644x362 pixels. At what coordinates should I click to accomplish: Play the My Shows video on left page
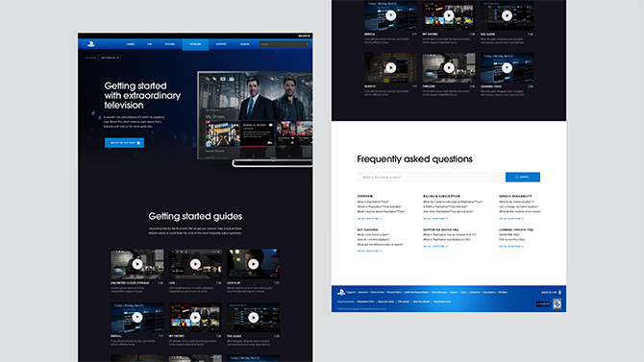click(x=195, y=317)
